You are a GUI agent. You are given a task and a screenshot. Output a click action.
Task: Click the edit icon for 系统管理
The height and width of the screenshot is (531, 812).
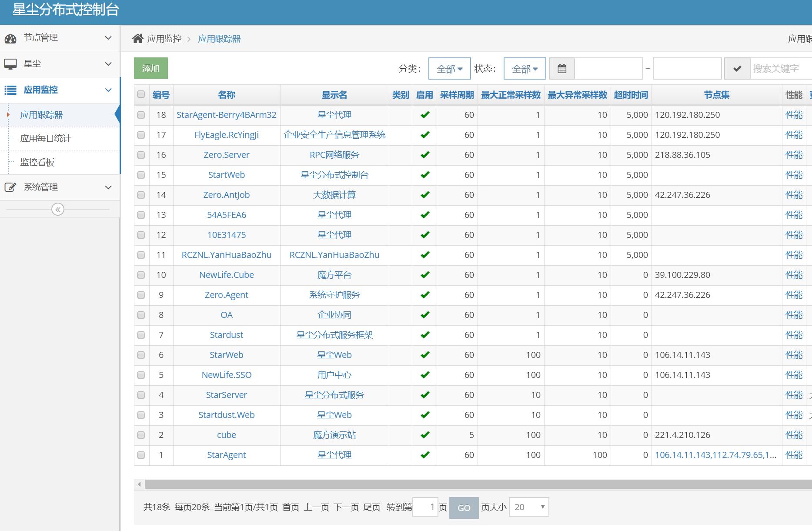[10, 187]
